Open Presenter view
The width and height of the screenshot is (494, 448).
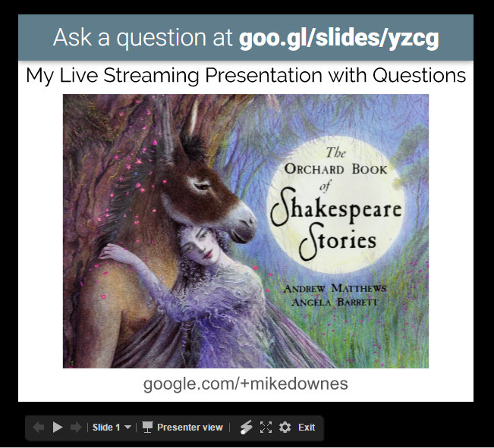tap(182, 428)
